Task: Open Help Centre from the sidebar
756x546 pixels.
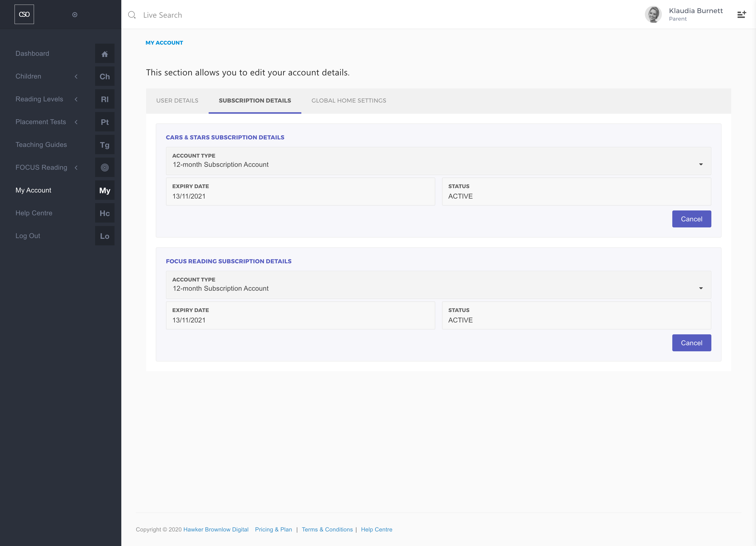Action: (34, 213)
